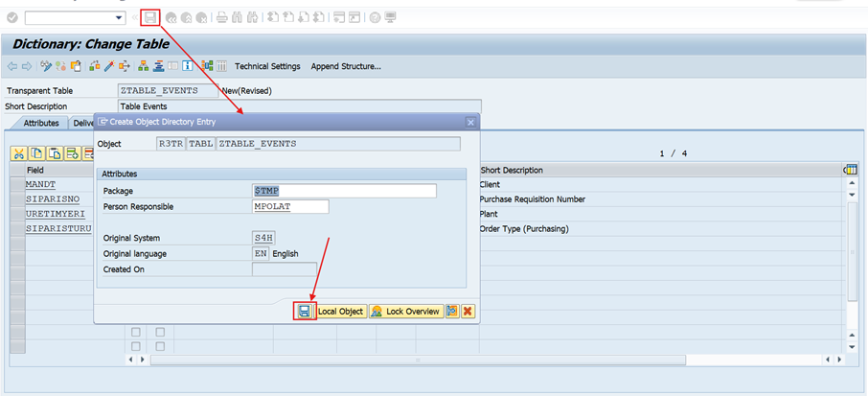This screenshot has height=396, width=868.
Task: Click into the Package input field
Action: pos(343,191)
